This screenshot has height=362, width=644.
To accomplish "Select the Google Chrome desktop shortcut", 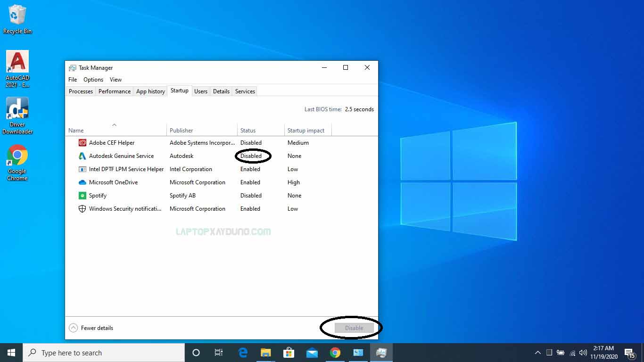I will point(17,163).
